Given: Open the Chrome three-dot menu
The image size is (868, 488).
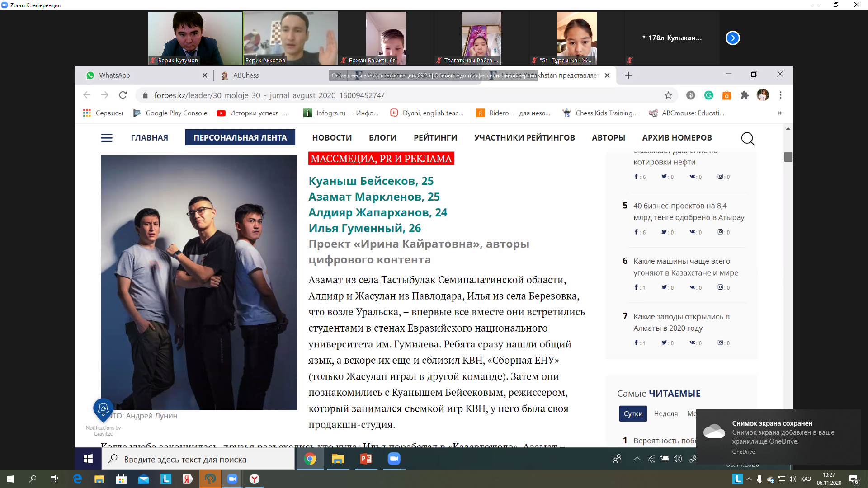Looking at the screenshot, I should click(780, 95).
